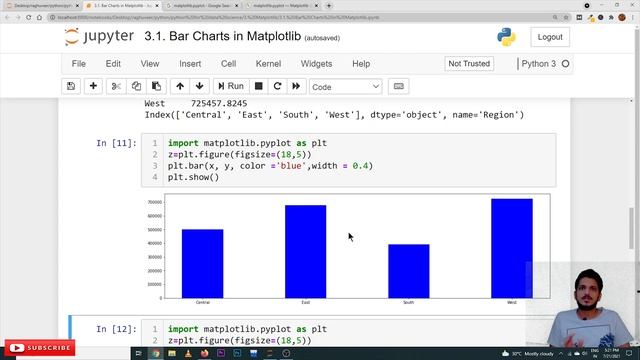Screen dimensions: 640x360
Task: Click the In [11]: prompt label
Action: pos(116,143)
